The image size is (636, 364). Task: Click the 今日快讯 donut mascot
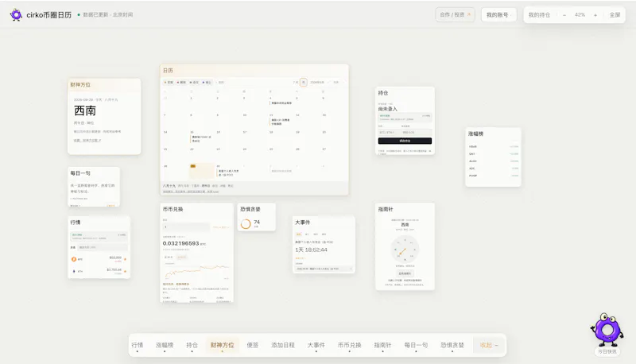click(x=607, y=330)
